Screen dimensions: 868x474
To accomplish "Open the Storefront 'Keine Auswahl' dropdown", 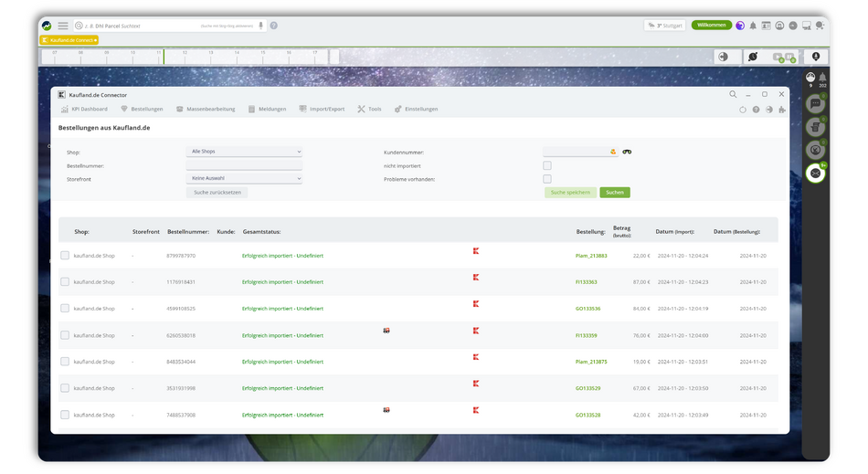I will (244, 179).
